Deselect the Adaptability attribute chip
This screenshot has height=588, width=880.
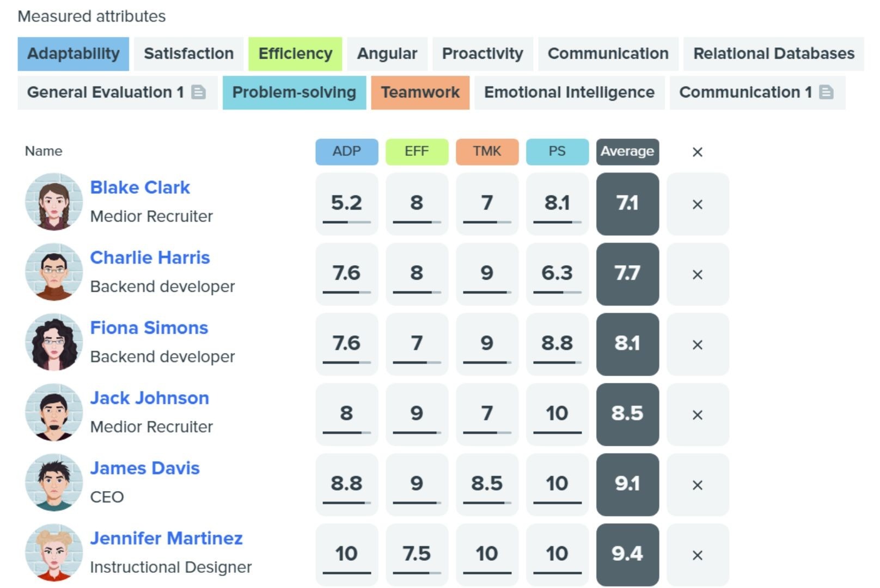73,53
